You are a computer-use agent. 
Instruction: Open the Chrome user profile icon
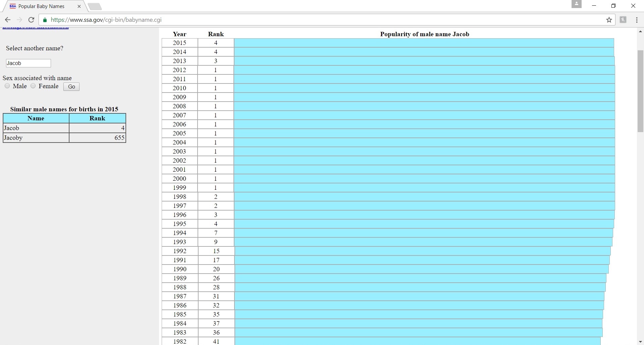(x=576, y=4)
